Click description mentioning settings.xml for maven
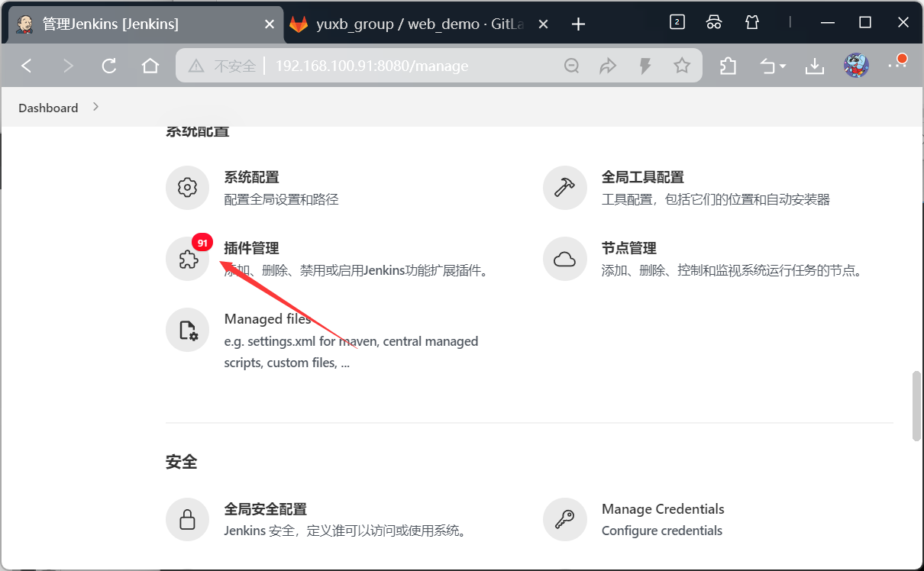This screenshot has width=924, height=571. coord(351,352)
